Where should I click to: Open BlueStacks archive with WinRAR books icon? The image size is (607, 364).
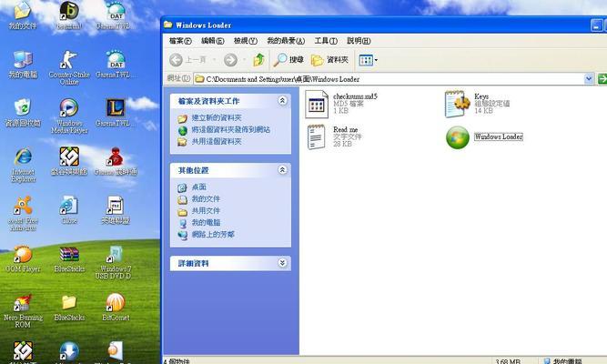click(x=69, y=258)
